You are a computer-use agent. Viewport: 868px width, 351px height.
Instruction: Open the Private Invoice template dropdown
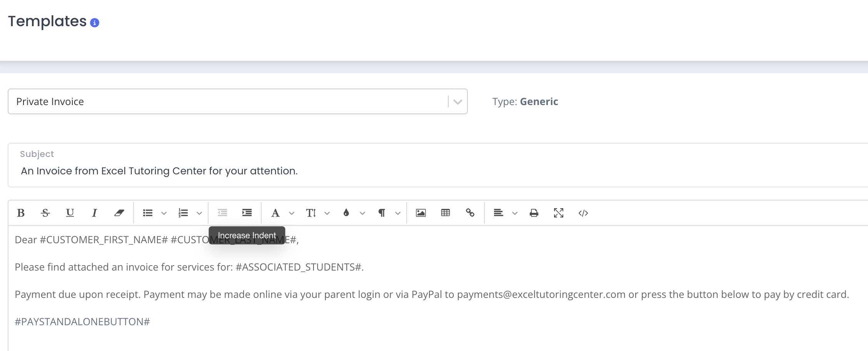point(238,102)
